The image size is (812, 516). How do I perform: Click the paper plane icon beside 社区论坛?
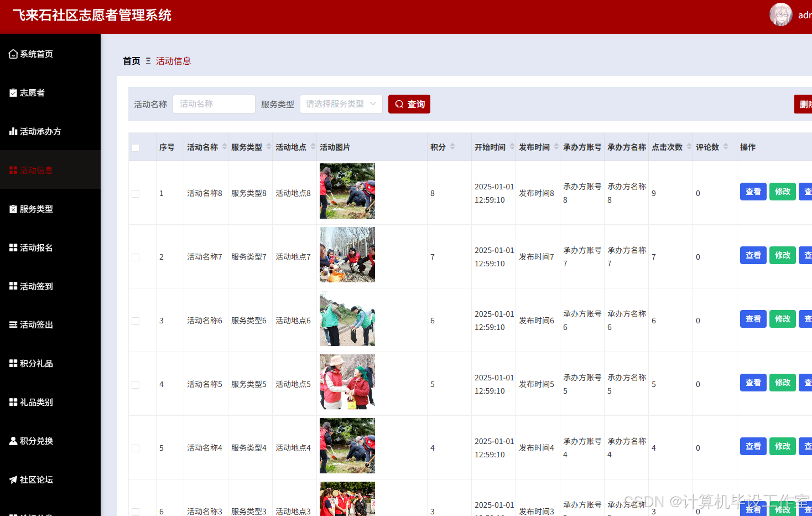point(13,480)
